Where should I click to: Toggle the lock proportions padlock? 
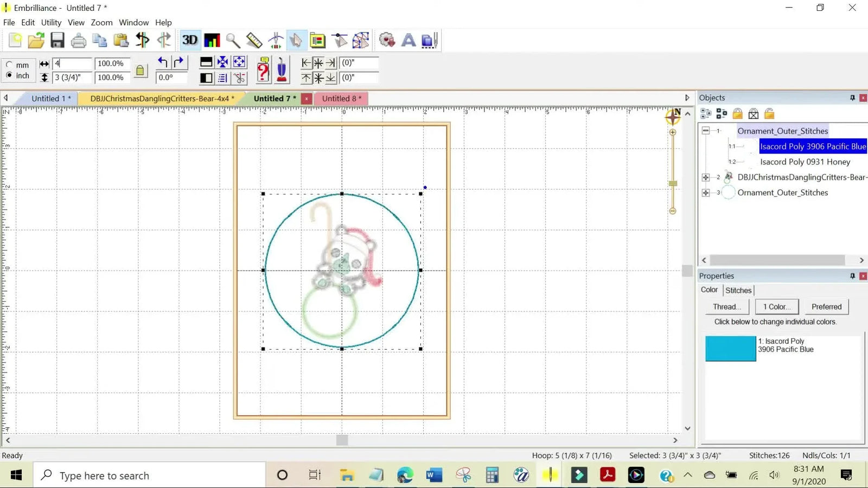141,70
